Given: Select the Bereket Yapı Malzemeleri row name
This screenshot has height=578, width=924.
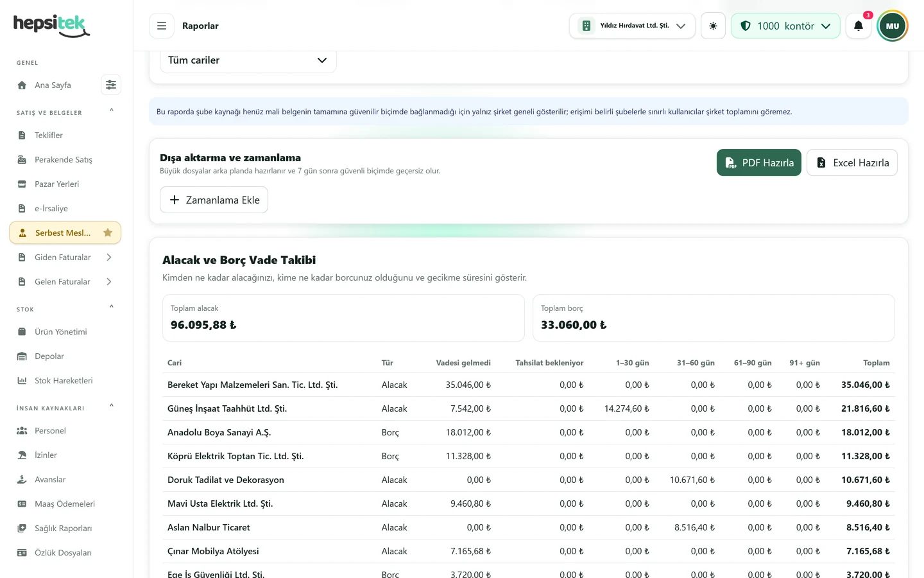Looking at the screenshot, I should [252, 385].
